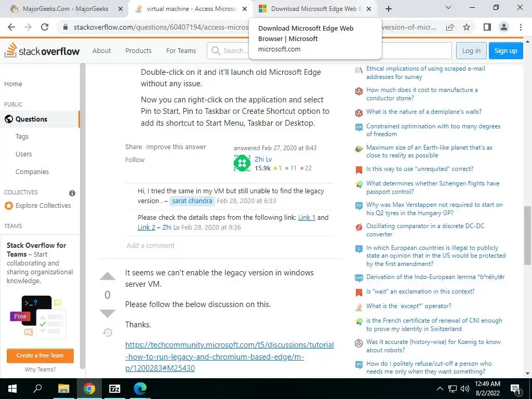Viewport: 532px width, 399px height.
Task: Go back with browser back arrow
Action: coord(11,27)
